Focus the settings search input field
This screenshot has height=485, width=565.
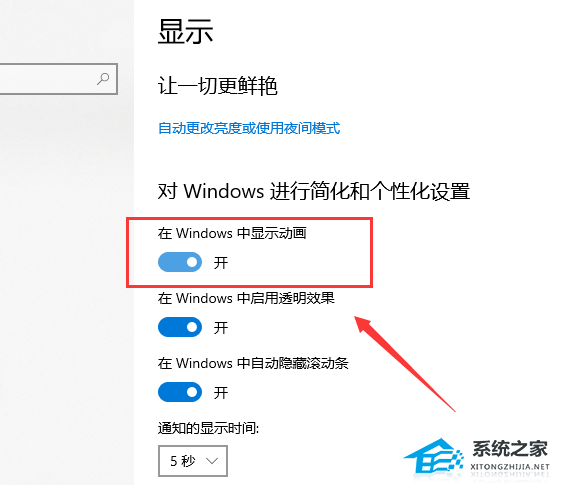59,79
